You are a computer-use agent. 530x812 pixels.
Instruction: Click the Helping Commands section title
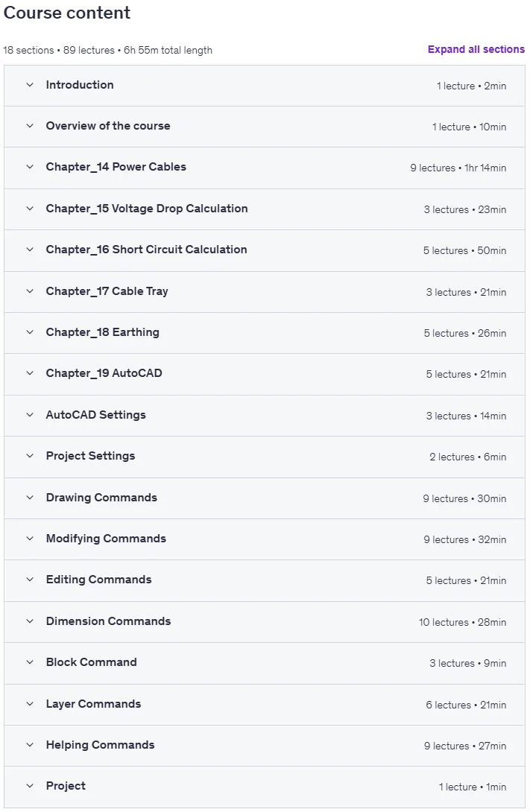coord(101,745)
